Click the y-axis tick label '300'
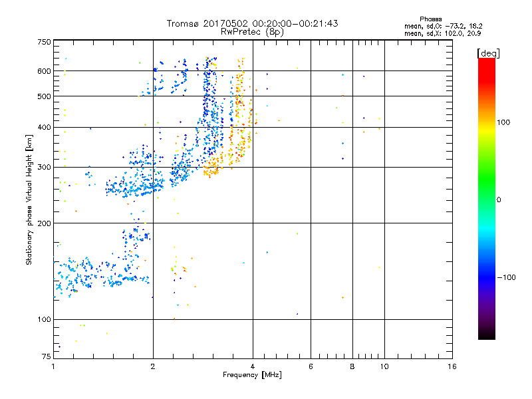 [44, 167]
